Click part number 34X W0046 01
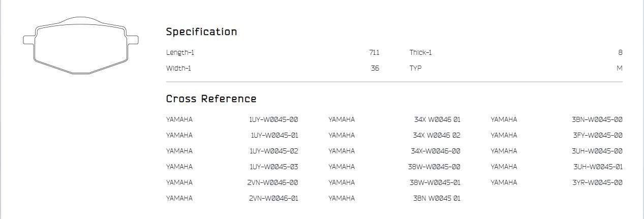644x219 pixels. click(437, 120)
